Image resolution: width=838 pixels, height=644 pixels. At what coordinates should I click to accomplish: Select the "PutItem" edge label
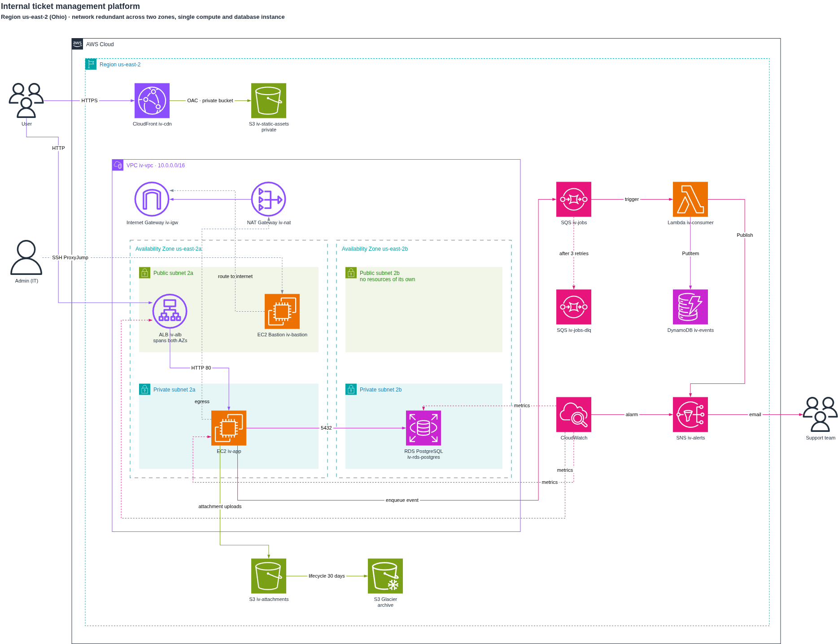[x=690, y=253]
